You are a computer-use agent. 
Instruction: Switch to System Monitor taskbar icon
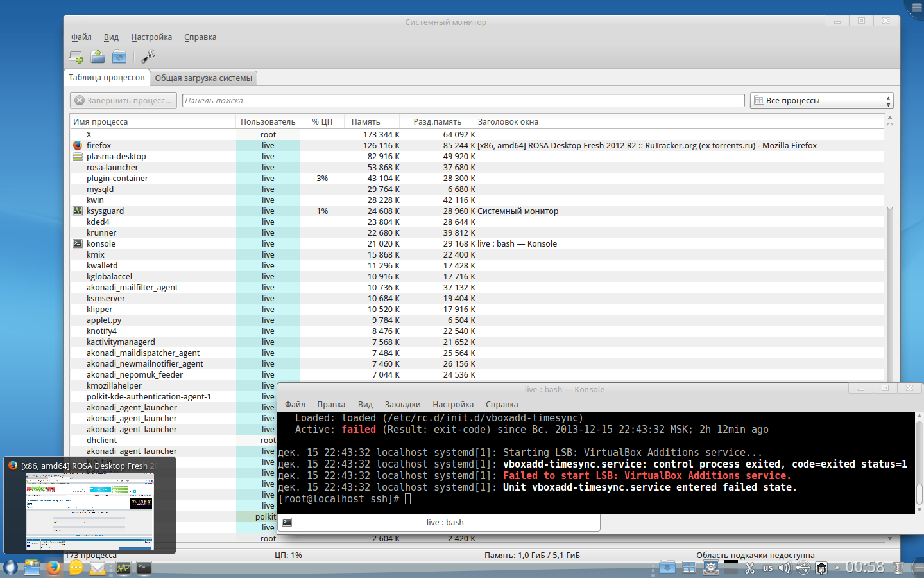tap(123, 568)
